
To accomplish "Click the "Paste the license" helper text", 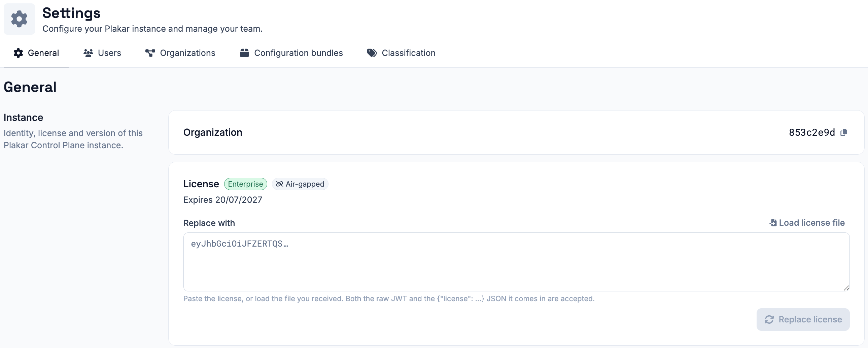I will pyautogui.click(x=389, y=299).
